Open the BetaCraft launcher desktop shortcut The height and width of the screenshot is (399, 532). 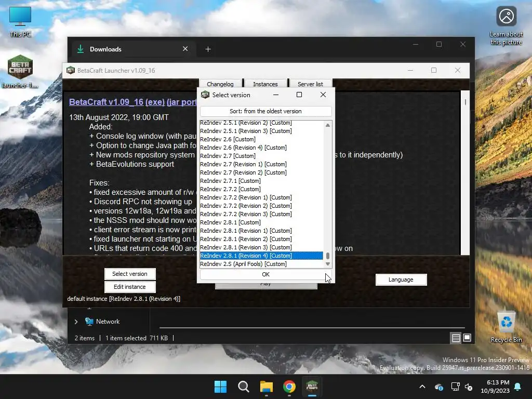[x=20, y=71]
